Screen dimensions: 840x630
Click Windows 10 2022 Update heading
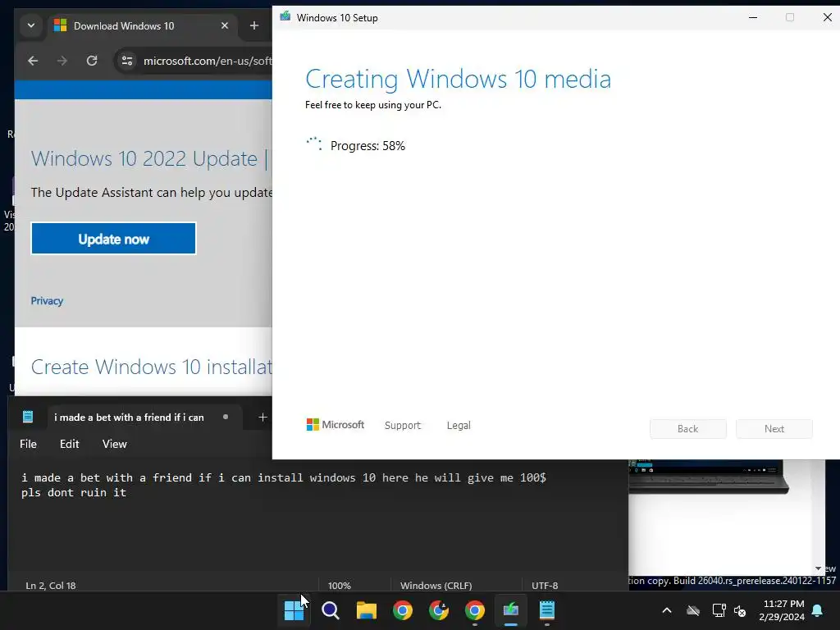tap(151, 158)
